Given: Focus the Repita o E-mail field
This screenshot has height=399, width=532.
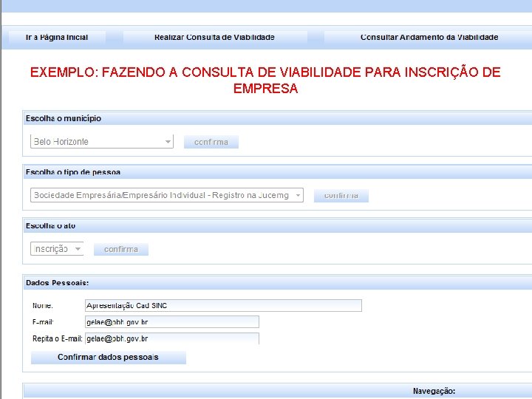Looking at the screenshot, I should point(172,338).
